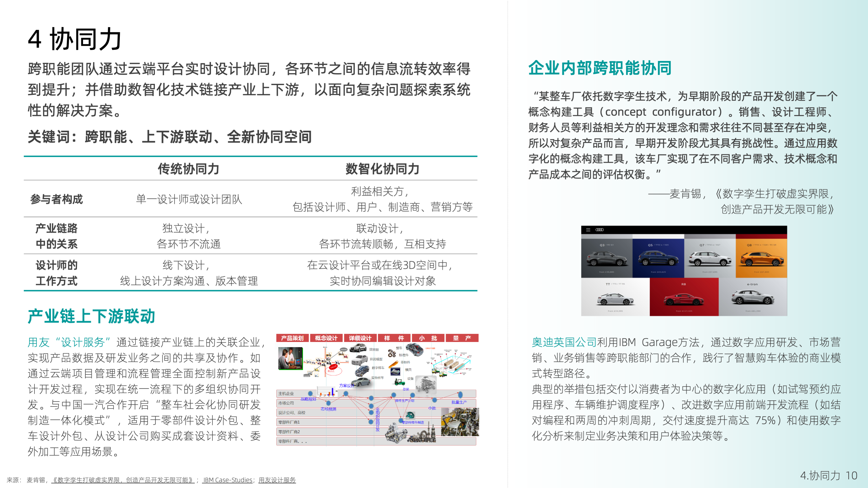Click the 企业内部跨职能协同 heading
The image size is (868, 488).
click(600, 68)
